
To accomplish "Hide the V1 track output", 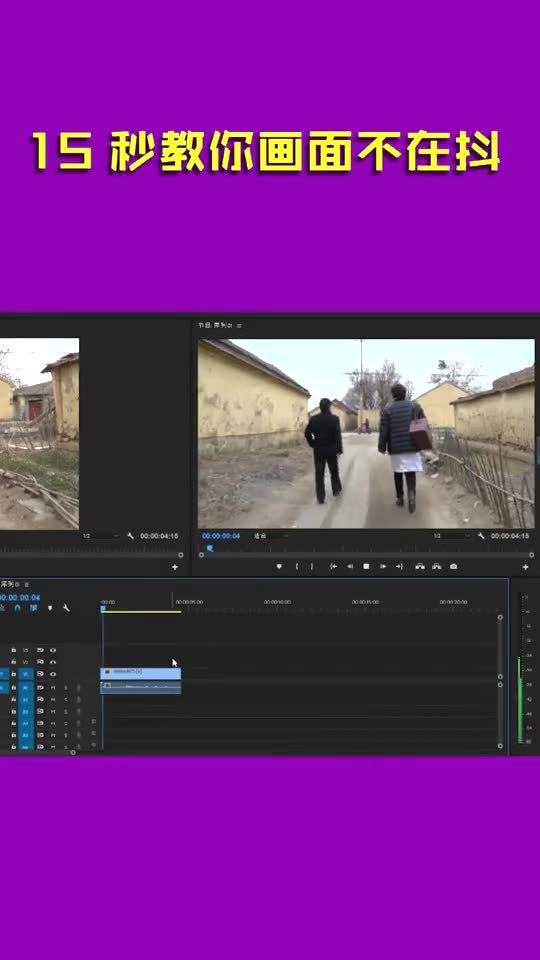I will coord(53,674).
